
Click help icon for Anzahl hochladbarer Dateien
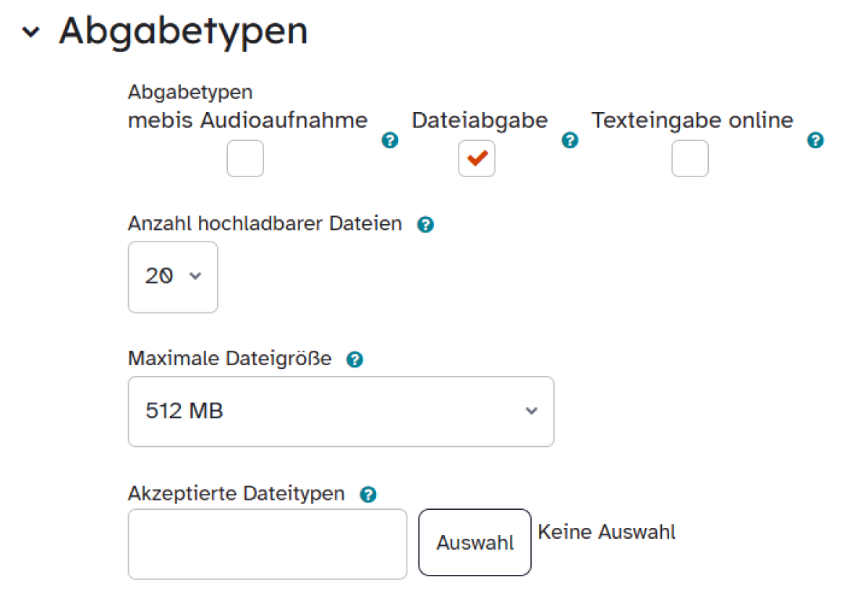click(x=425, y=225)
